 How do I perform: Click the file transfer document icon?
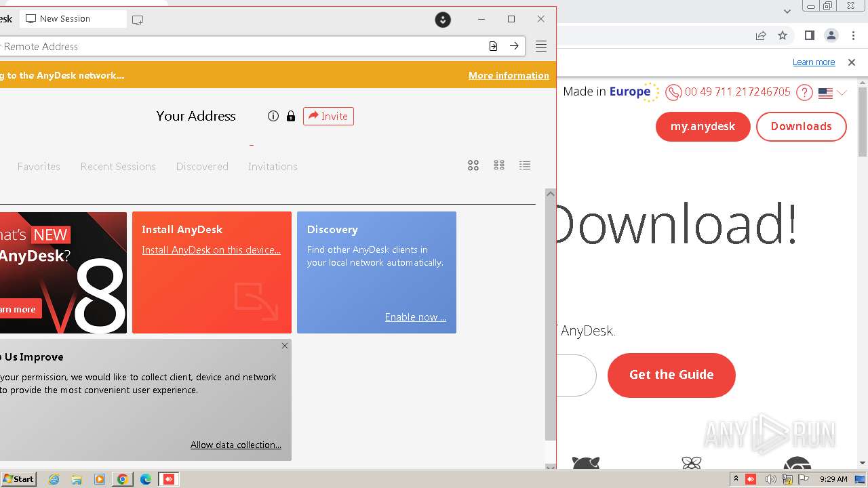tap(493, 46)
